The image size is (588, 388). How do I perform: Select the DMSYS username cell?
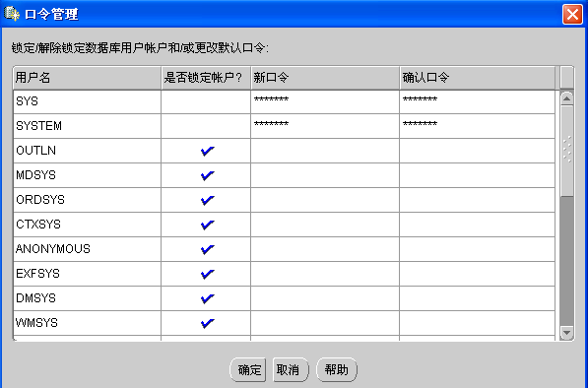coord(87,298)
